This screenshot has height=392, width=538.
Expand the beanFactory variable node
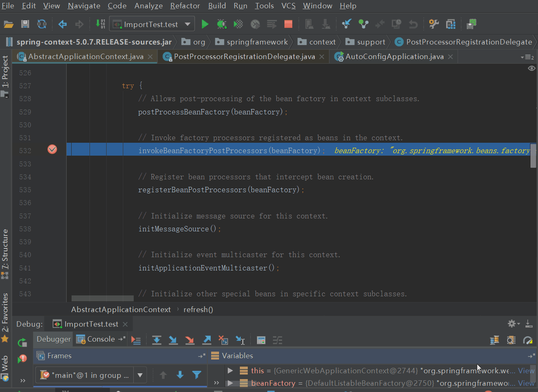pyautogui.click(x=230, y=383)
